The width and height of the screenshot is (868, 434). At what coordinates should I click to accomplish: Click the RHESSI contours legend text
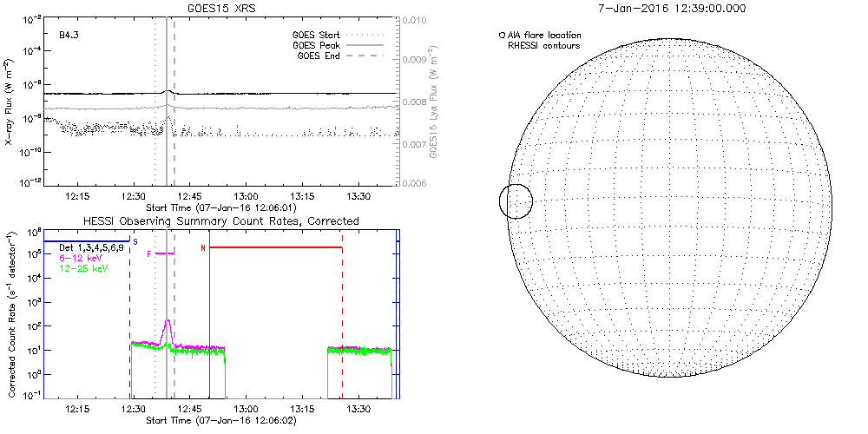(x=543, y=45)
